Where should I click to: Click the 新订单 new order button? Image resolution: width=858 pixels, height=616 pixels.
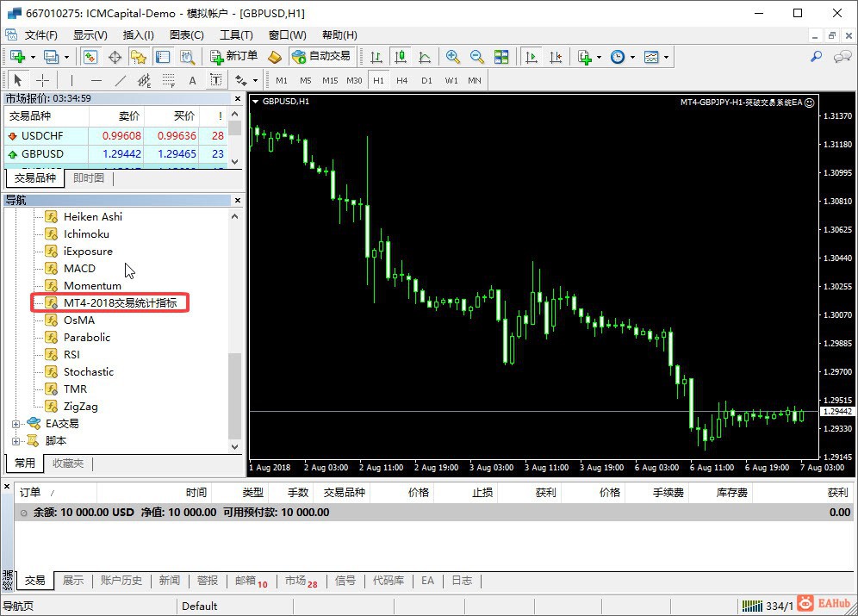click(x=234, y=56)
